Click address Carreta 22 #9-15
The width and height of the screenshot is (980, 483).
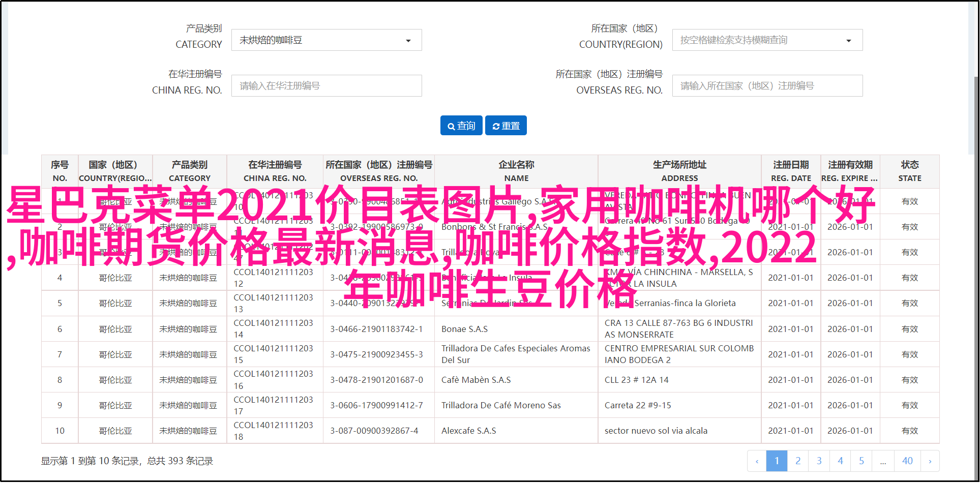(638, 405)
